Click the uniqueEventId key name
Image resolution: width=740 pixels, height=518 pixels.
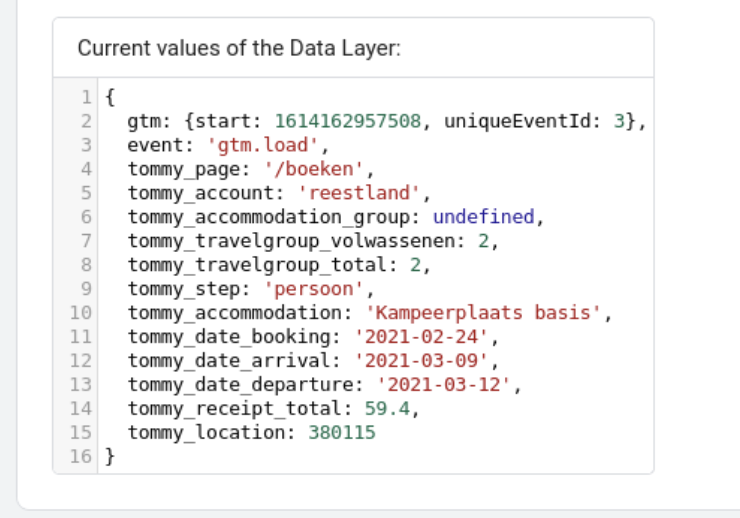coord(517,121)
